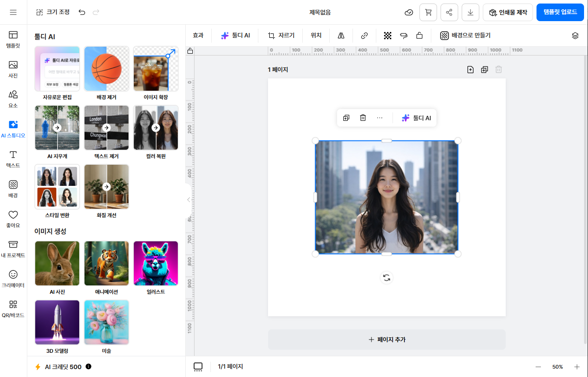Click the 페이지 추가 button
Screen dimensions: 588x377
[x=386, y=340]
